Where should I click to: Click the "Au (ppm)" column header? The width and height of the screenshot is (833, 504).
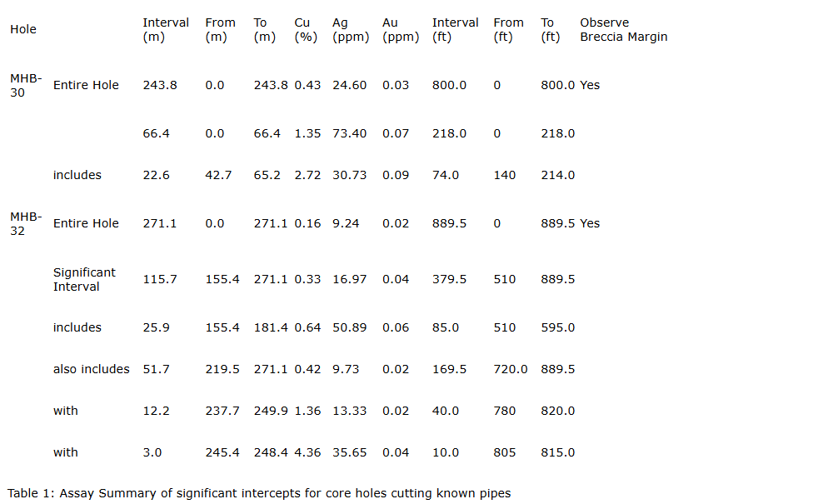coord(400,30)
